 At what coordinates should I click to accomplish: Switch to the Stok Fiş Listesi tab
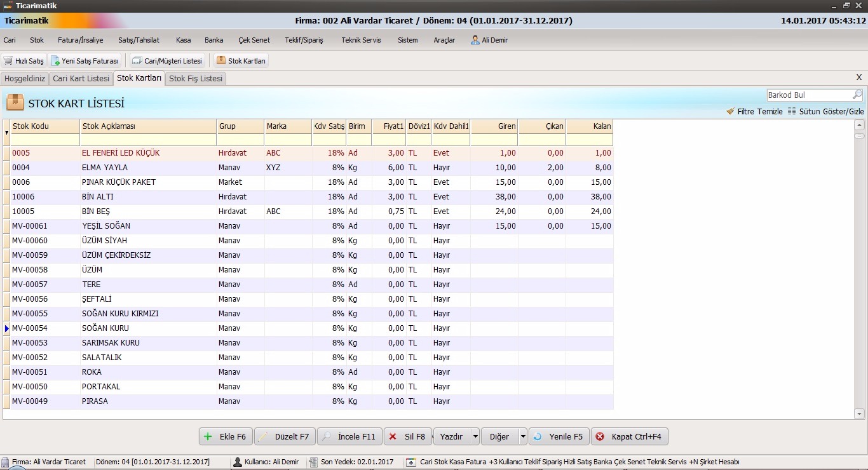(196, 79)
